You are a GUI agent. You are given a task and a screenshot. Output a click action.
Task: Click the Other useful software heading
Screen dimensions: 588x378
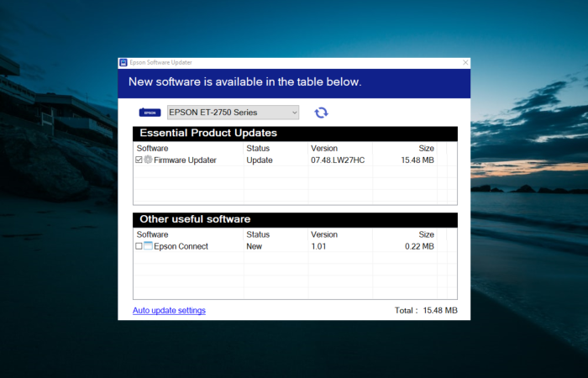click(195, 219)
